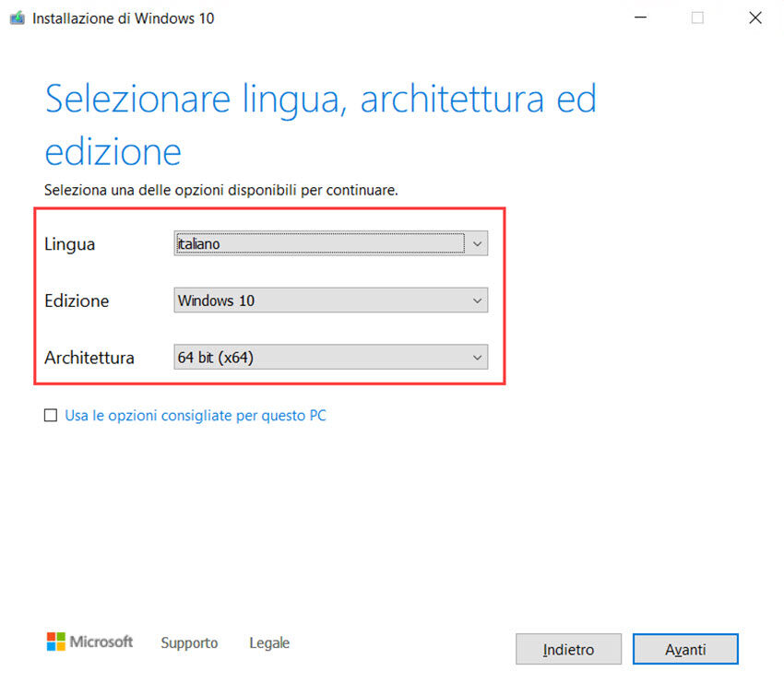Screen dimensions: 784x695
Task: Expand the Lingua dropdown arrow
Action: 477,244
